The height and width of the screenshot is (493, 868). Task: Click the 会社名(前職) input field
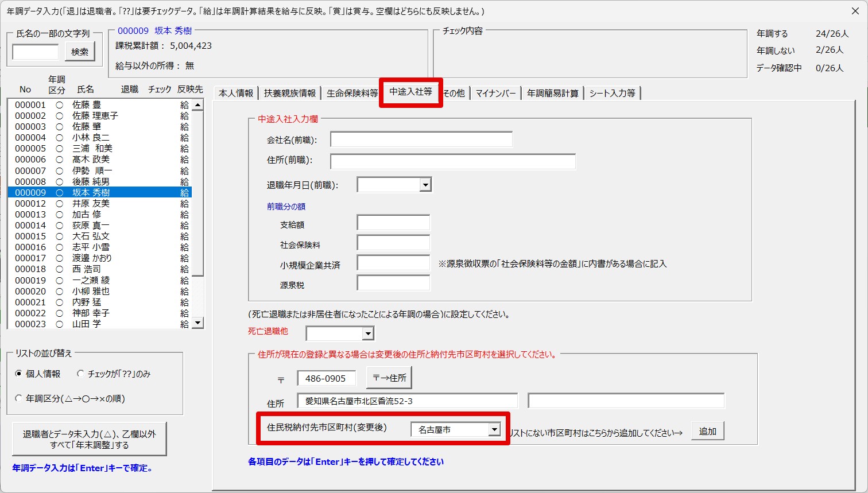[421, 139]
